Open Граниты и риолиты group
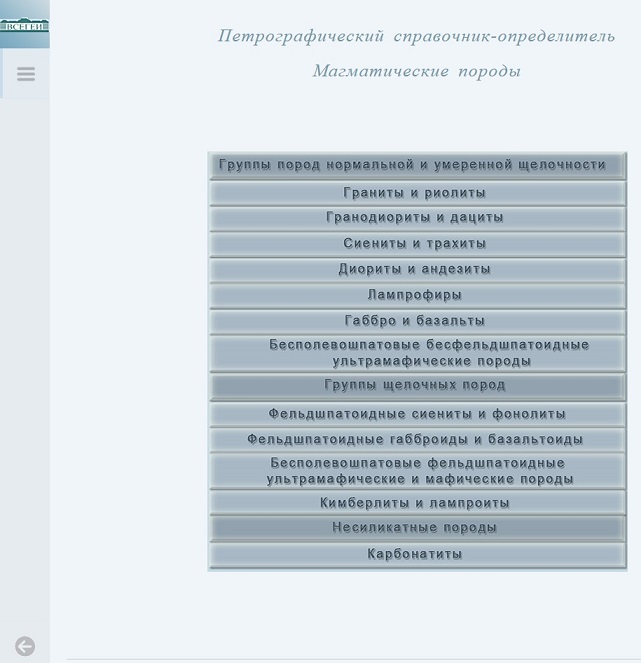The width and height of the screenshot is (641, 663). tap(417, 193)
